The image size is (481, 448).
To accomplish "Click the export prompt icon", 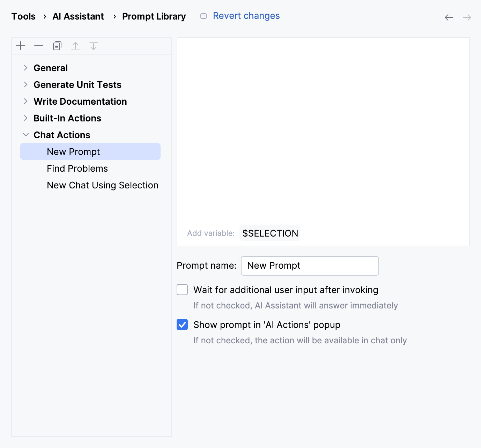I will [75, 46].
